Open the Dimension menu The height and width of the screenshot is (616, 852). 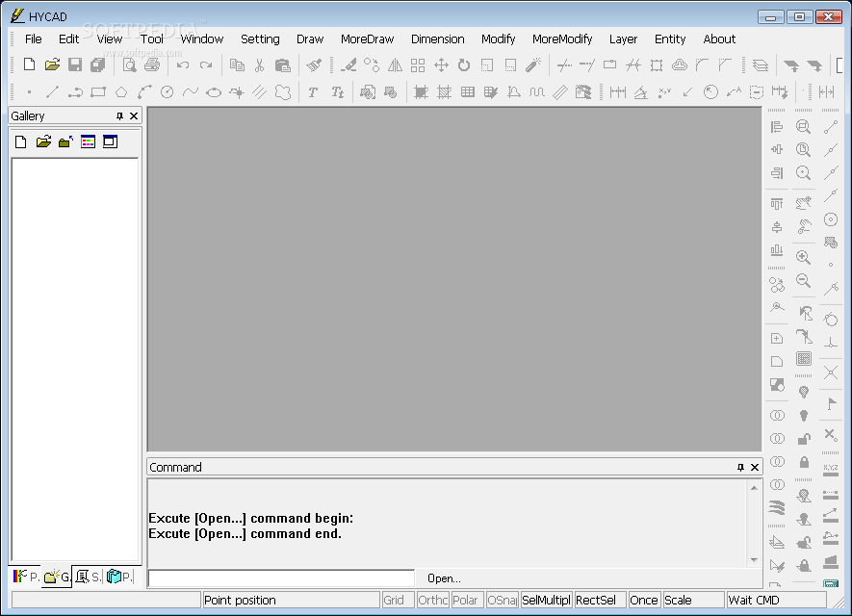(437, 39)
